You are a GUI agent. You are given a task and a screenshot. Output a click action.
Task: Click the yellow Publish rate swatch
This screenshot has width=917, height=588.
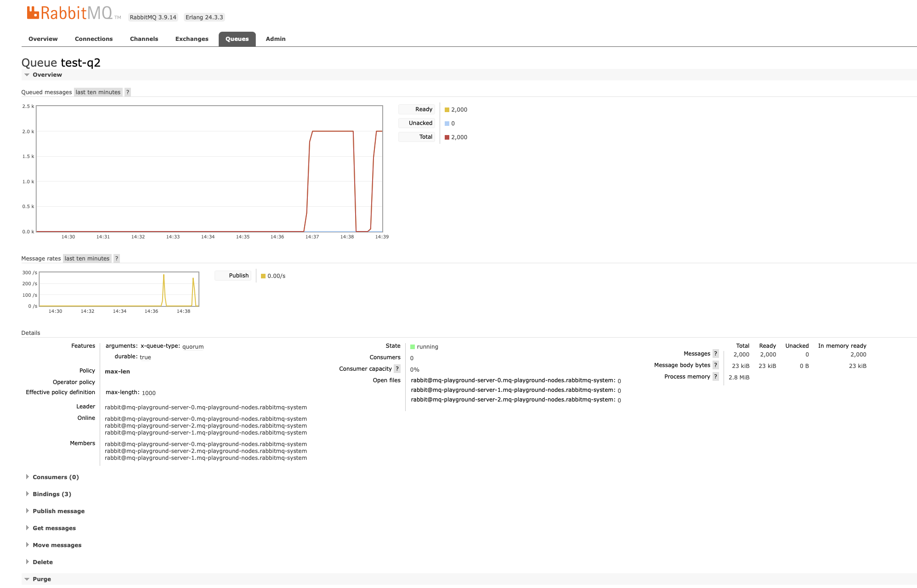263,276
